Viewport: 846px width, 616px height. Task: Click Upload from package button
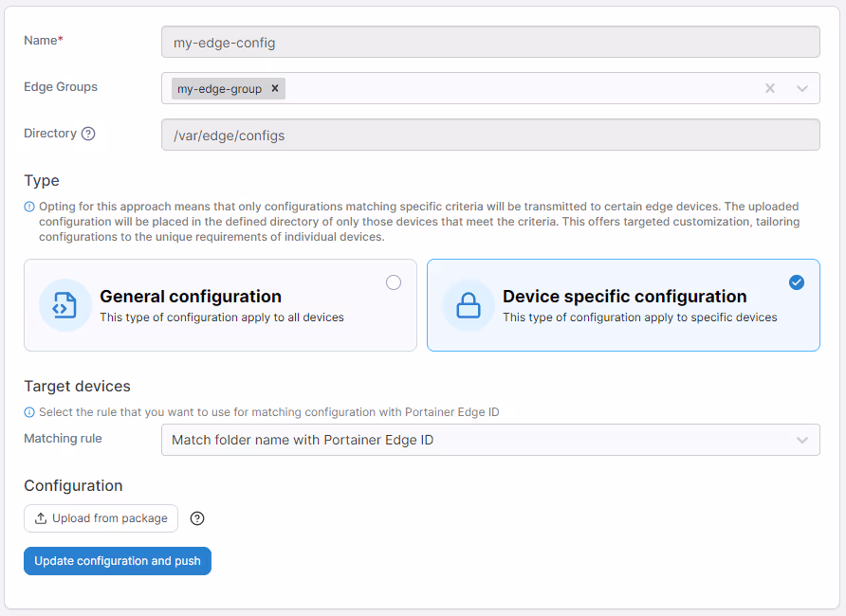pos(101,518)
